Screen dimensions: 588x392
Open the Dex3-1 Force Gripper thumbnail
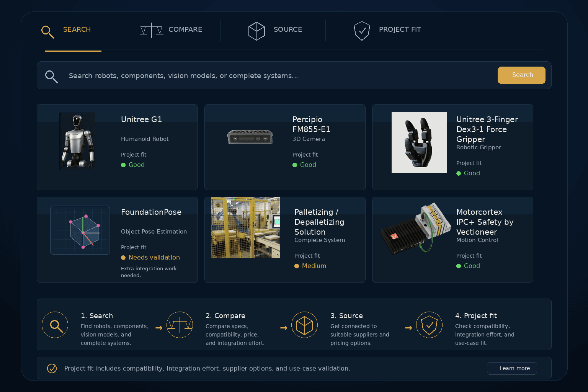(x=419, y=142)
